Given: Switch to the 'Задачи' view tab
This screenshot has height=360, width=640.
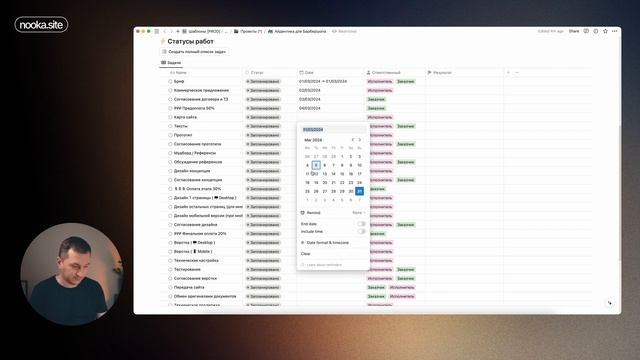Looking at the screenshot, I should pos(171,63).
